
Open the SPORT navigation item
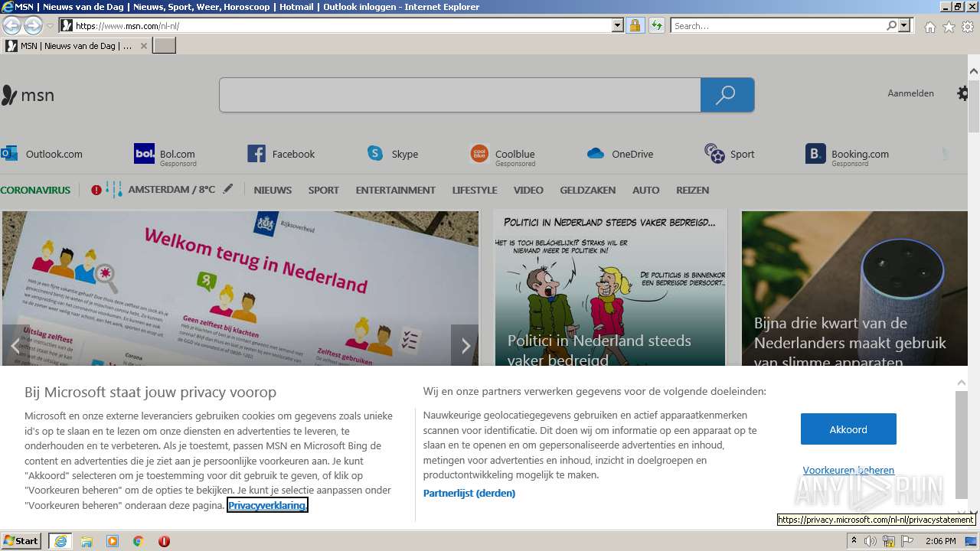(x=324, y=190)
